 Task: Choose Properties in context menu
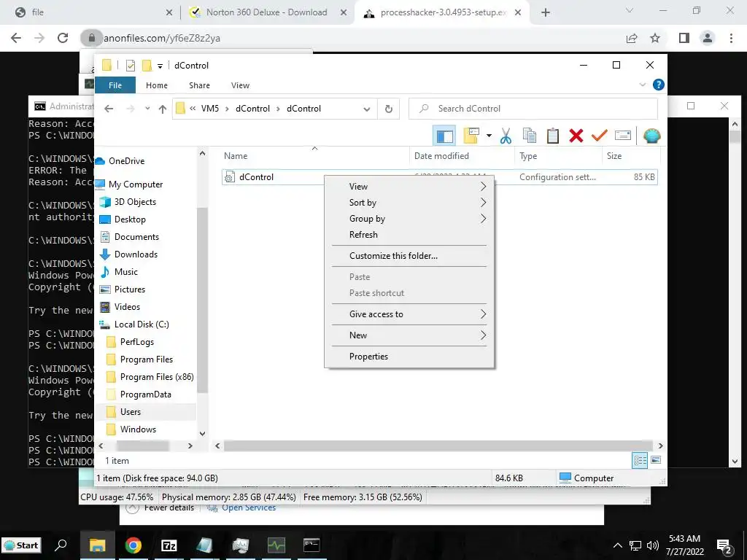pos(410,356)
